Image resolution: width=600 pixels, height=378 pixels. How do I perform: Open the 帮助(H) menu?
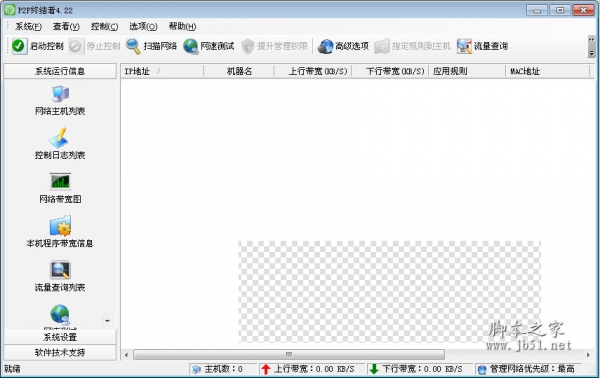pyautogui.click(x=183, y=26)
